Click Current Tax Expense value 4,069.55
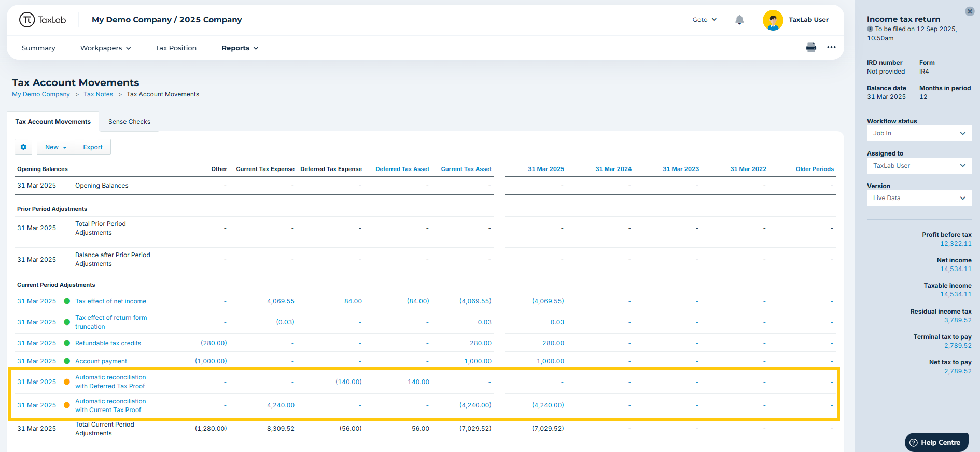 point(281,301)
